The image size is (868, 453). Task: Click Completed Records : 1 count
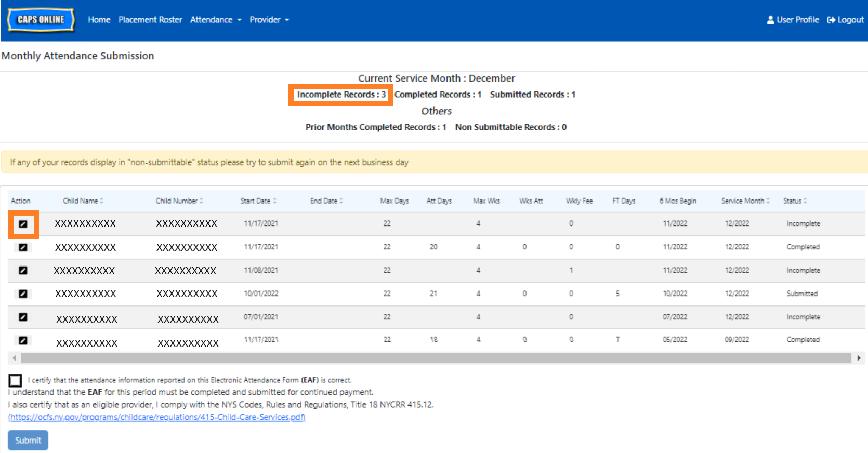click(x=438, y=95)
